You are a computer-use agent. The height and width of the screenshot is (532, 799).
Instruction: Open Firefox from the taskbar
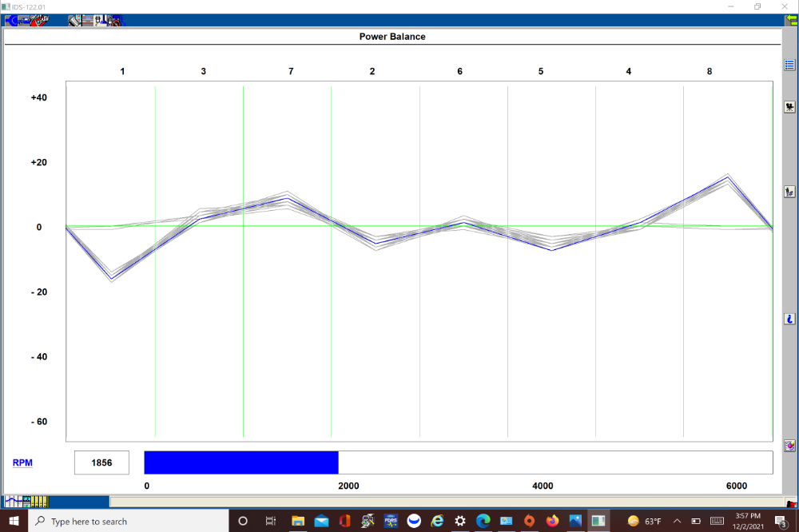click(552, 521)
